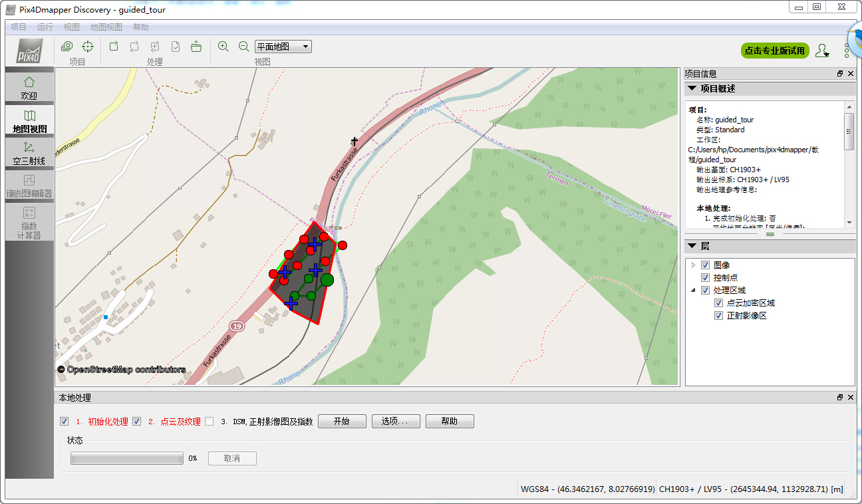Click the 点击专业版试用 button

(x=775, y=51)
